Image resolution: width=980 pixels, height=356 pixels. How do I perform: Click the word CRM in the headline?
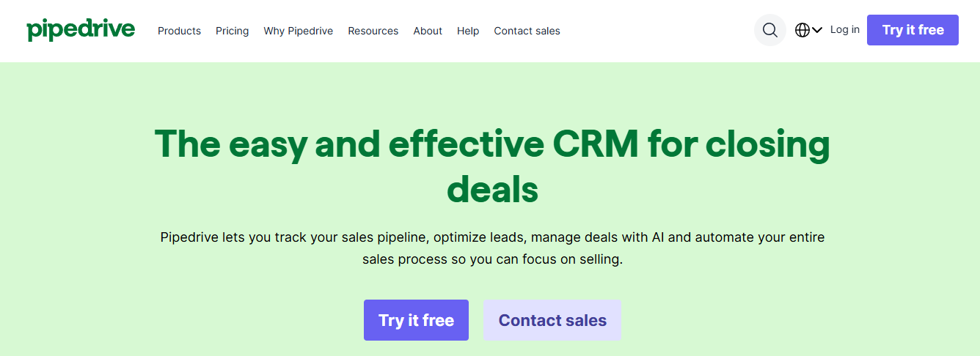click(595, 143)
